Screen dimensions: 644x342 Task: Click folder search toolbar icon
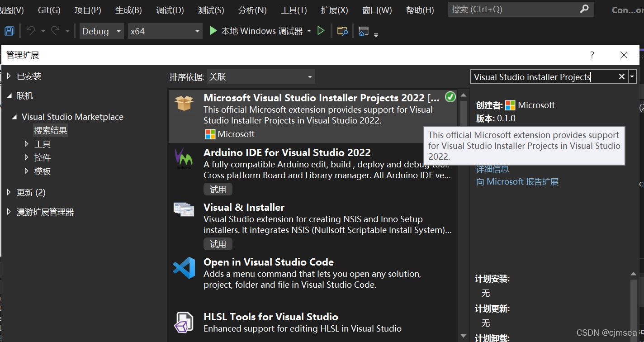tap(342, 31)
